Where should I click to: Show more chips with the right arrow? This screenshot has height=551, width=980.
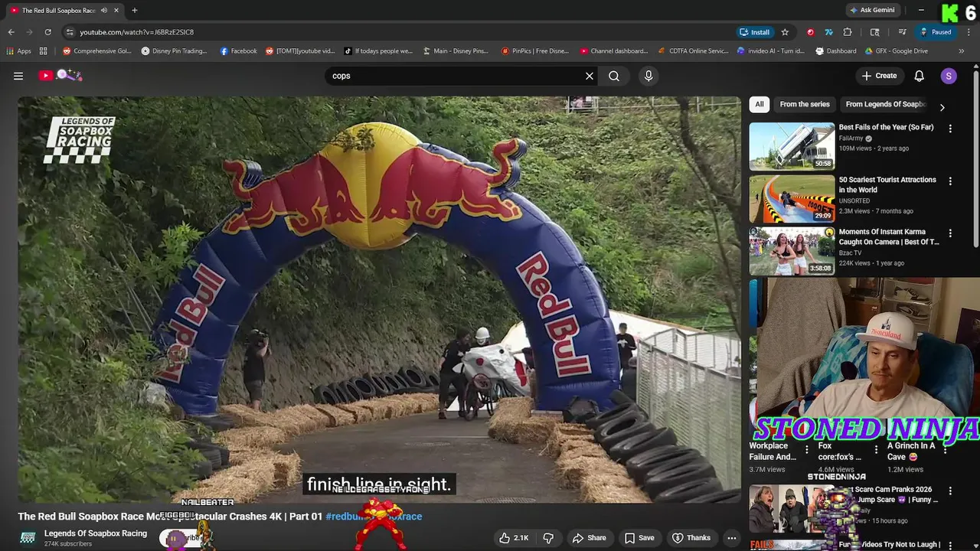click(942, 107)
